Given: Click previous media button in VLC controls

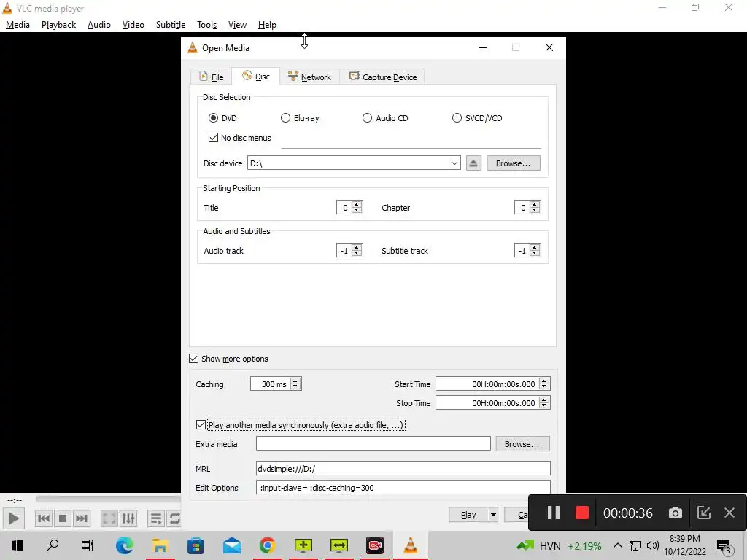Looking at the screenshot, I should pos(43,518).
